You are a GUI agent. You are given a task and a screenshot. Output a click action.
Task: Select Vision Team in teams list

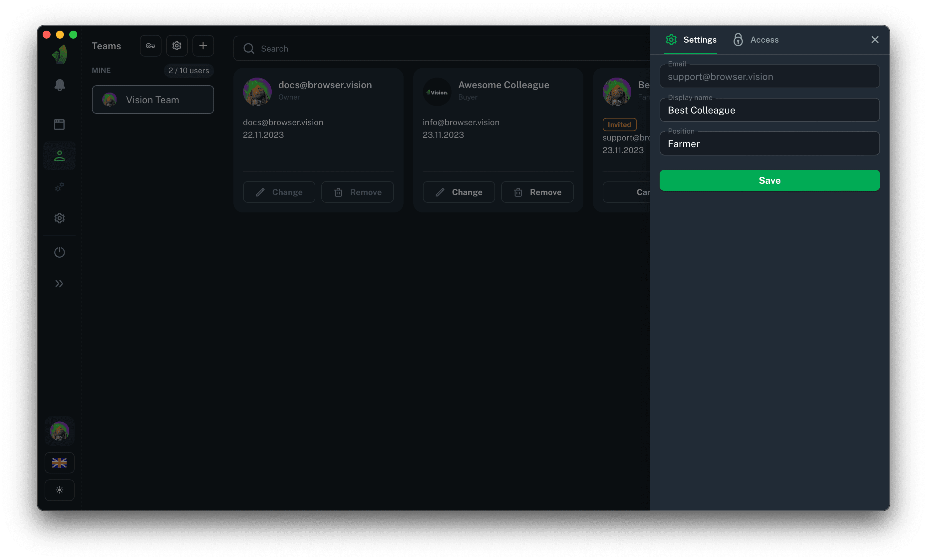tap(153, 100)
